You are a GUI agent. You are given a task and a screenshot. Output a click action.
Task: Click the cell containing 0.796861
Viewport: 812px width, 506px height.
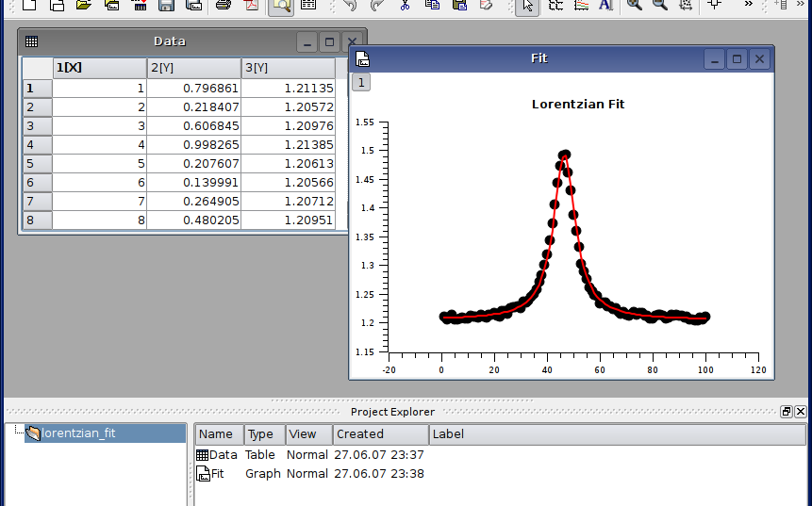(194, 89)
